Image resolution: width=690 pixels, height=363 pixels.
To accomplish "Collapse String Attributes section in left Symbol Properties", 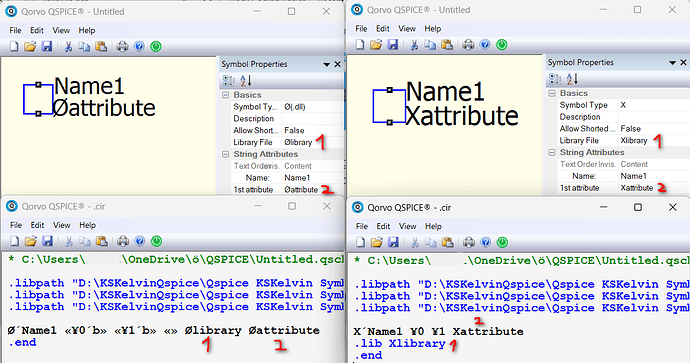I will click(226, 154).
